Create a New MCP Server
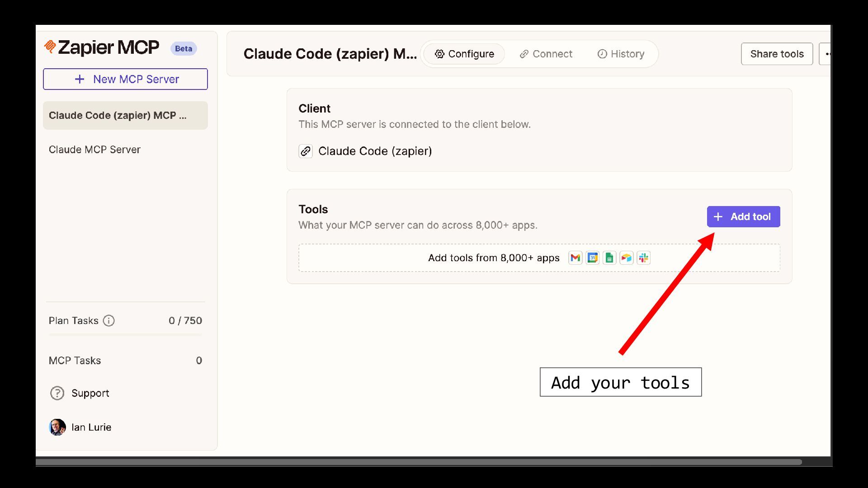 (125, 79)
